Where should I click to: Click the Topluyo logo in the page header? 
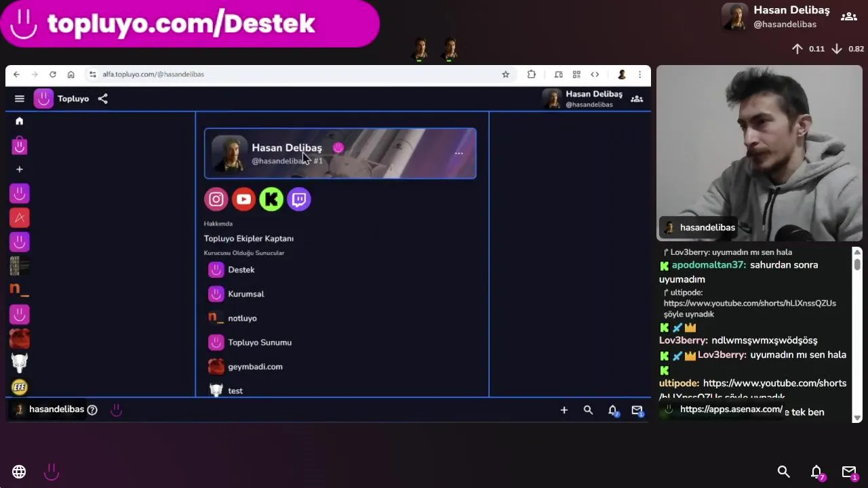[x=44, y=99]
